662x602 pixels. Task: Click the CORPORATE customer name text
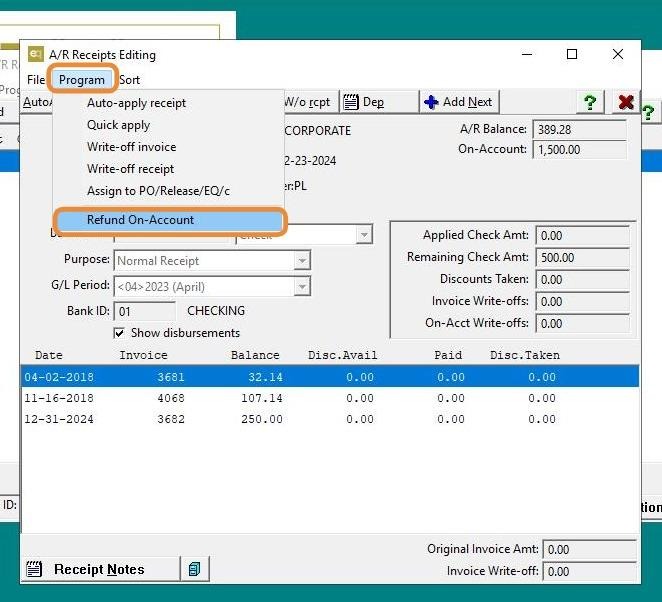(x=317, y=131)
